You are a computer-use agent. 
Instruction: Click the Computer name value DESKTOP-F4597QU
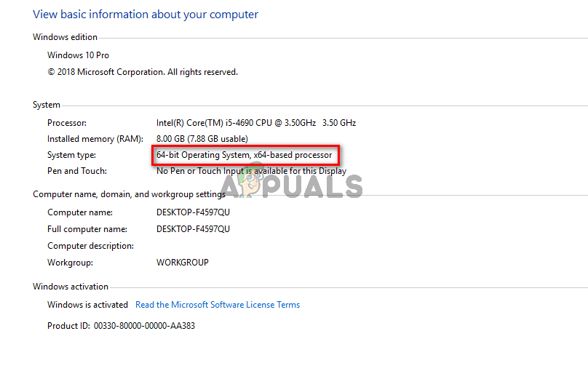click(193, 212)
